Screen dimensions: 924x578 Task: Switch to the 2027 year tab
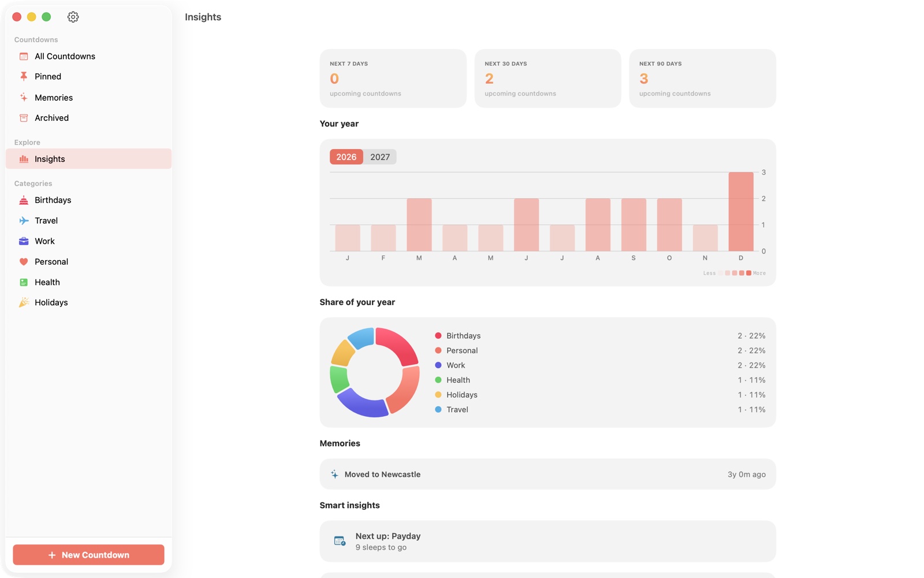click(380, 157)
